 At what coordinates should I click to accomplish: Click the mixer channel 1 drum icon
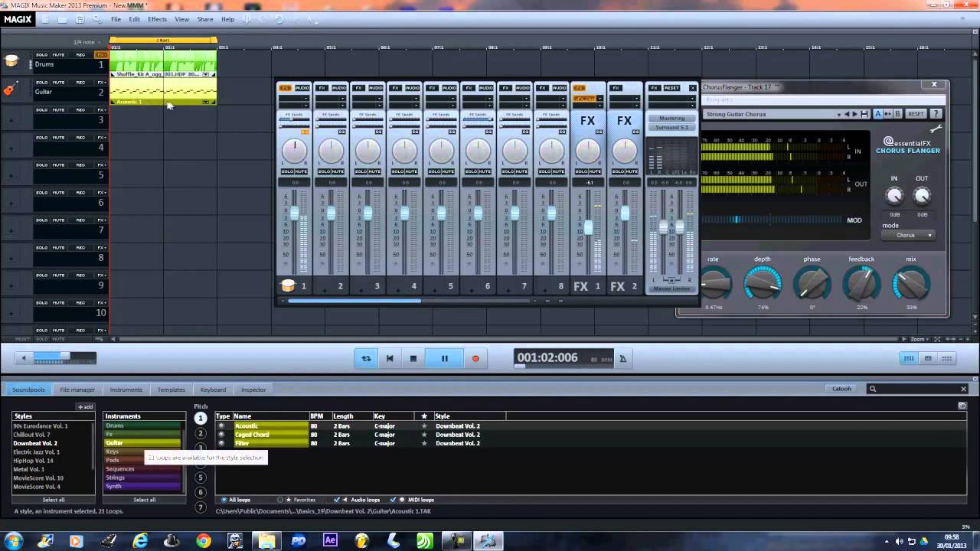(x=288, y=285)
